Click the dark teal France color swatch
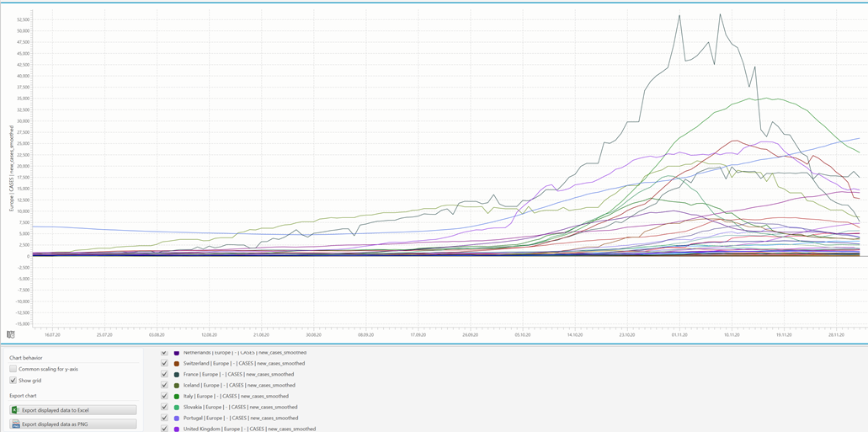Viewport: 868px width, 432px height. tap(177, 374)
